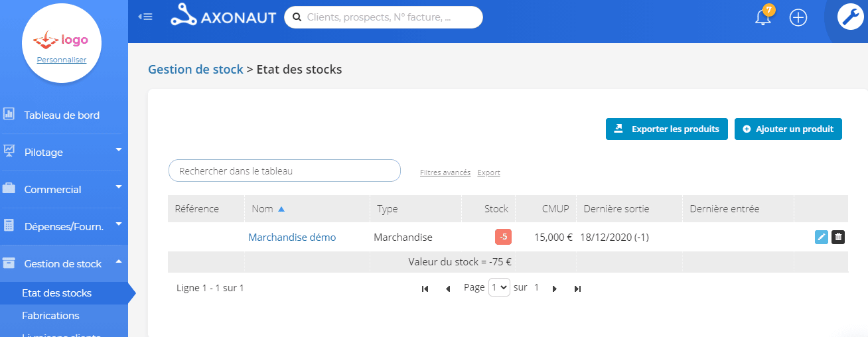Open the Dépenses/Fourn. menu item
Viewport: 868px width, 337px height.
tap(64, 226)
